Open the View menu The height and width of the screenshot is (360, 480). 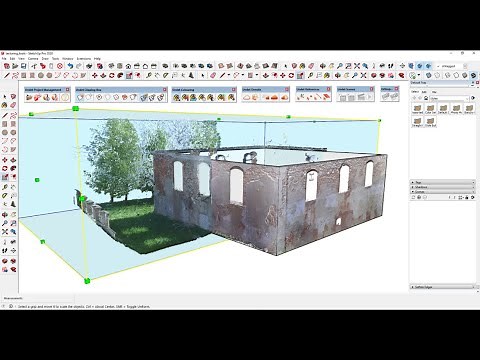pos(21,59)
